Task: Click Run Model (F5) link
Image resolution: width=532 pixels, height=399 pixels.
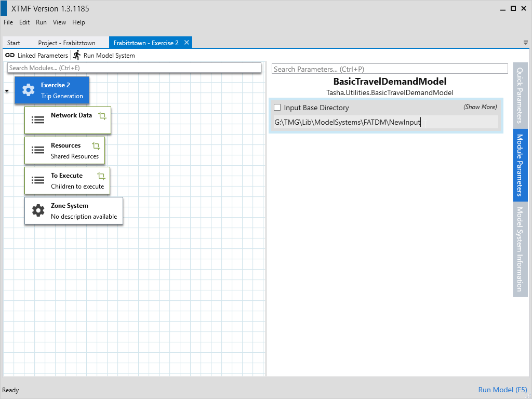Action: coord(502,390)
